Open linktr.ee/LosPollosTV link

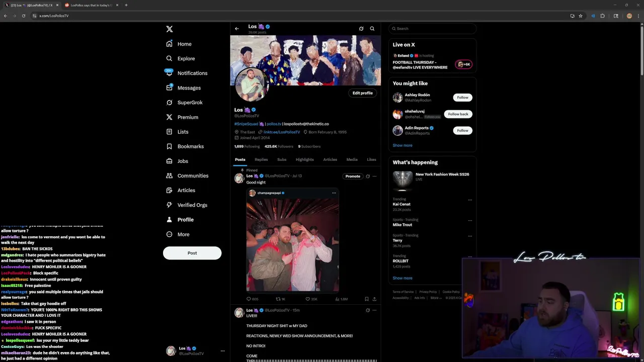(282, 132)
